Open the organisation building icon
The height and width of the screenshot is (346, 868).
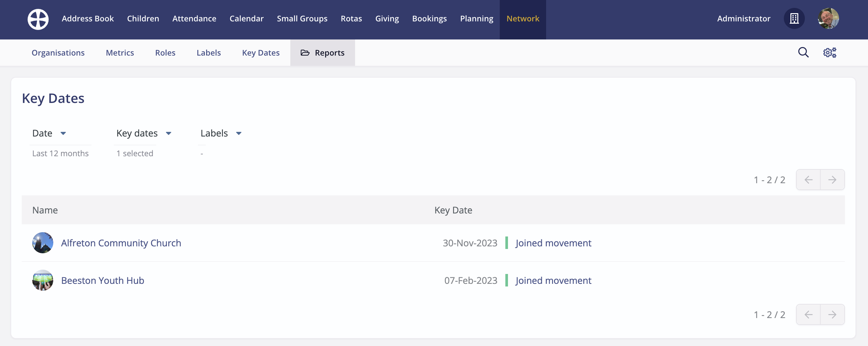click(794, 18)
